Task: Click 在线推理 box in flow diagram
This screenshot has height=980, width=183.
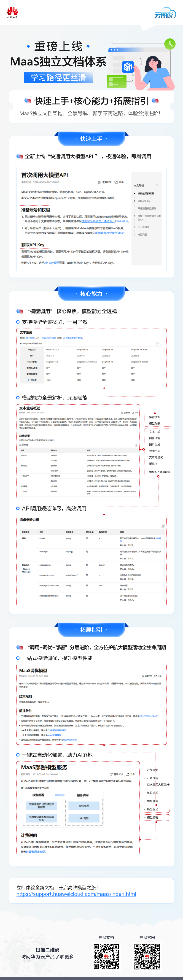Action: pos(84,805)
